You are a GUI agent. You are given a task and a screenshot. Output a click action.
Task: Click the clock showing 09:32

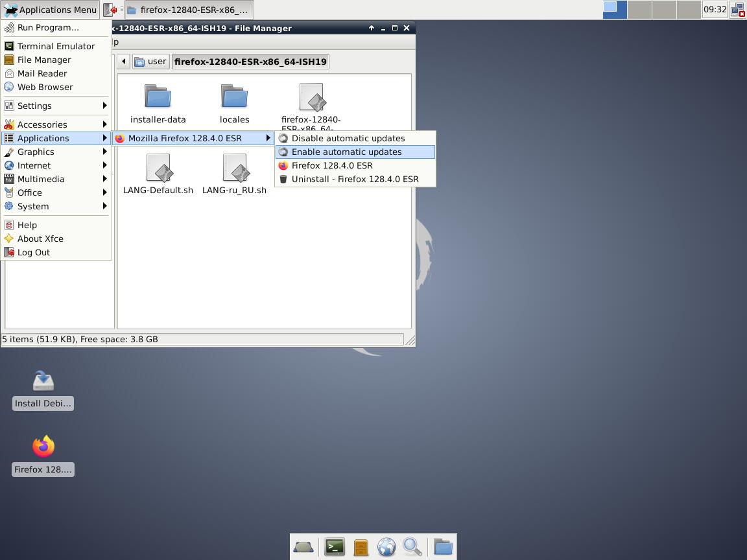[715, 10]
